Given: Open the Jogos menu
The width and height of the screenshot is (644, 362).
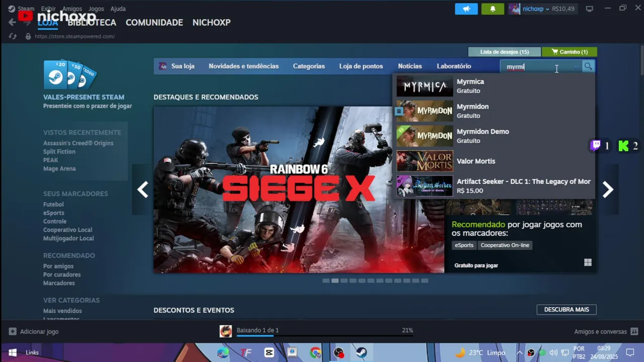Looking at the screenshot, I should coord(96,9).
